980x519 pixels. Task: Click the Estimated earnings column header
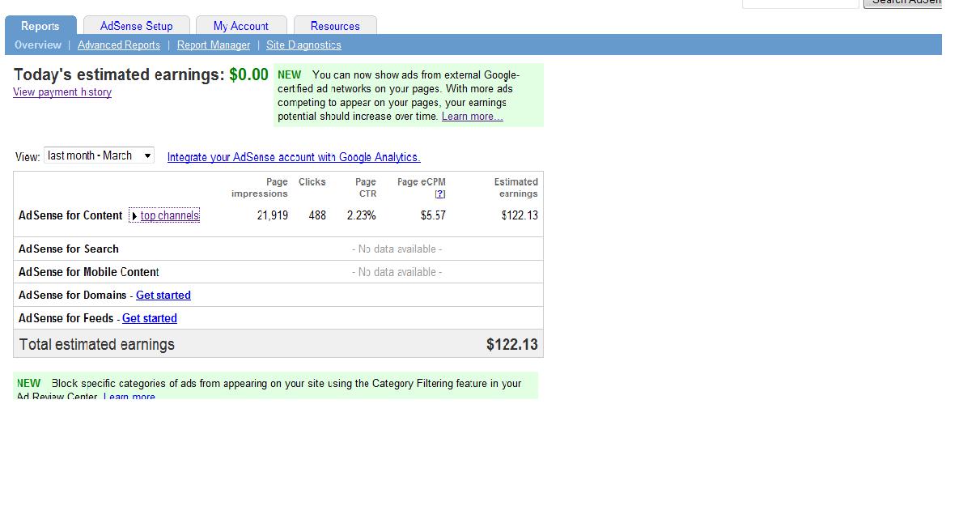pyautogui.click(x=516, y=188)
